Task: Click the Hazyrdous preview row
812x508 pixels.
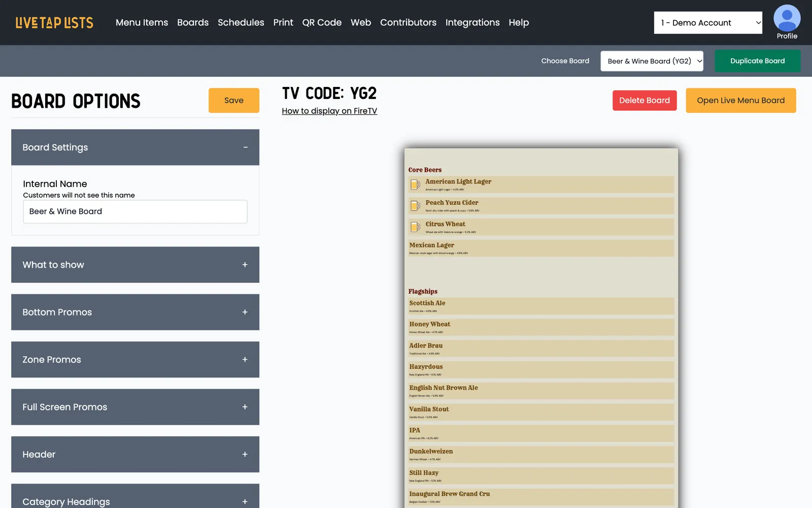Action: (541, 369)
